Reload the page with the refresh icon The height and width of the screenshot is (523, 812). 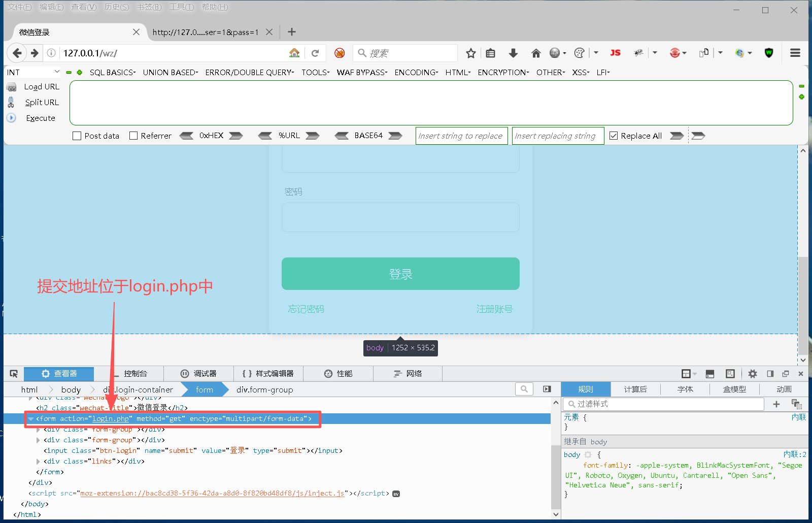click(315, 53)
